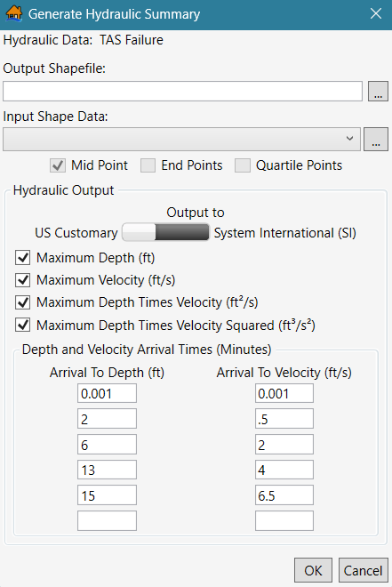The width and height of the screenshot is (392, 587).
Task: Click the US Customary label
Action: 76,233
